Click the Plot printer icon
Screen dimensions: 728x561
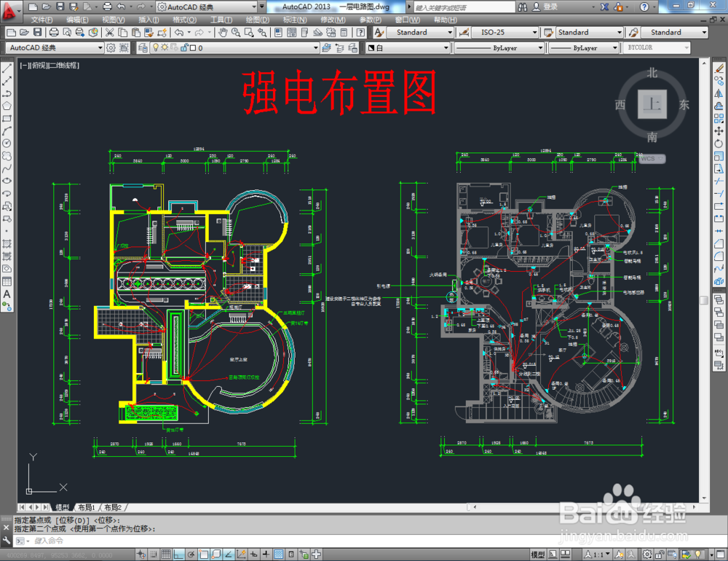[54, 32]
